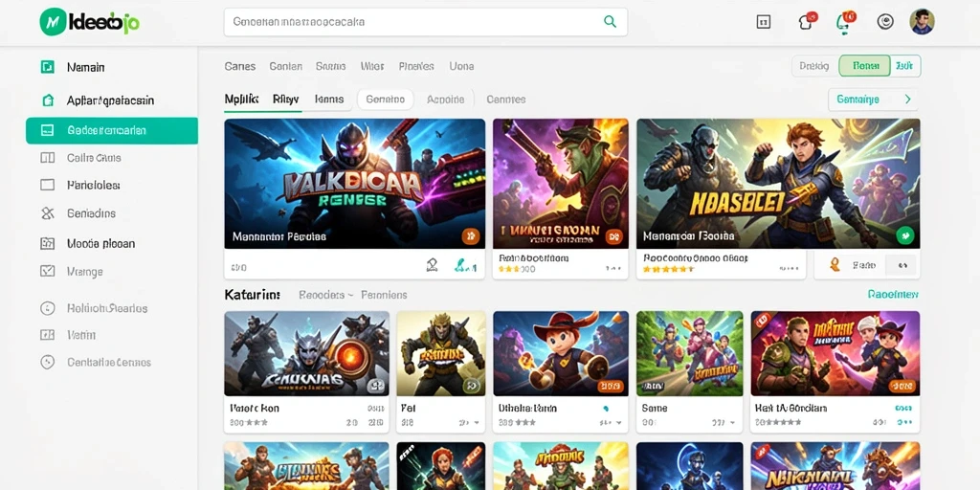This screenshot has height=490, width=980.
Task: Toggle the Geneino pill filter
Action: [385, 100]
